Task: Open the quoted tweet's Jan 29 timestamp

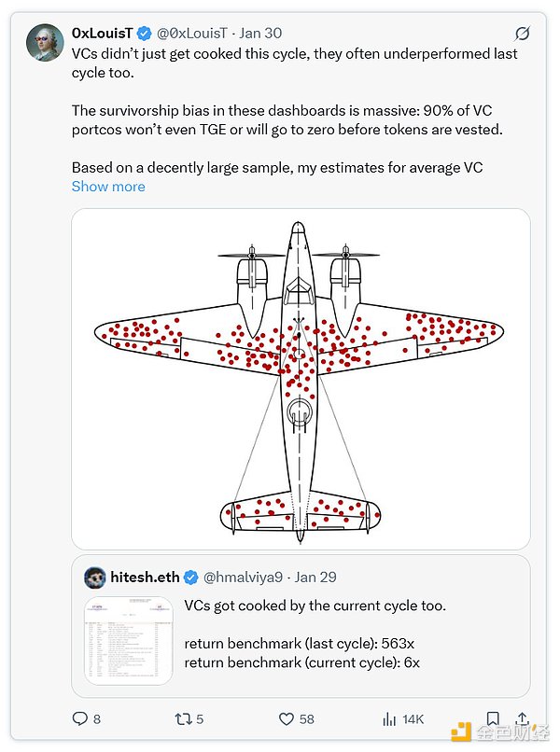Action: pos(316,578)
